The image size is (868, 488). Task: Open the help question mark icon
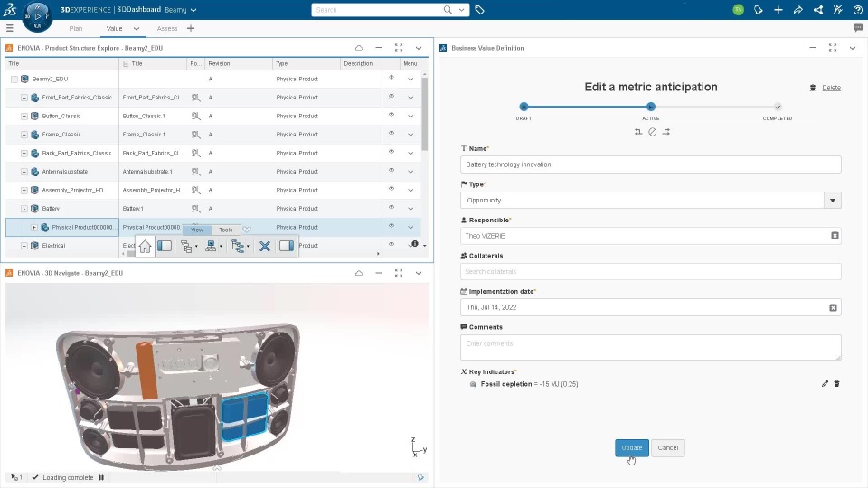point(857,10)
